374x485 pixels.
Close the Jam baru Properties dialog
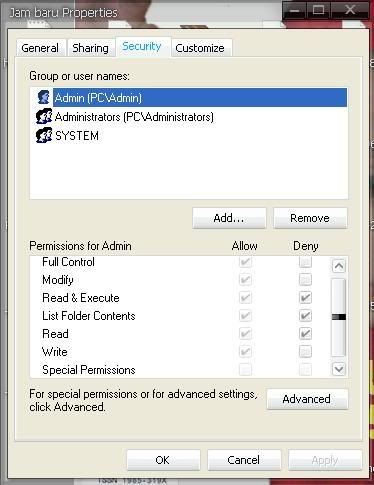pos(350,10)
